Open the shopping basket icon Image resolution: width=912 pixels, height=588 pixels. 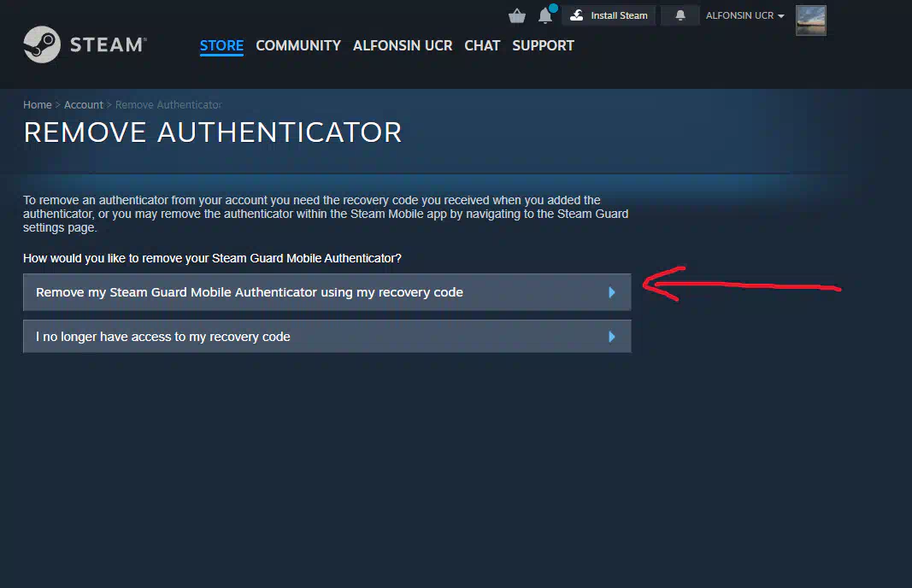pyautogui.click(x=516, y=15)
